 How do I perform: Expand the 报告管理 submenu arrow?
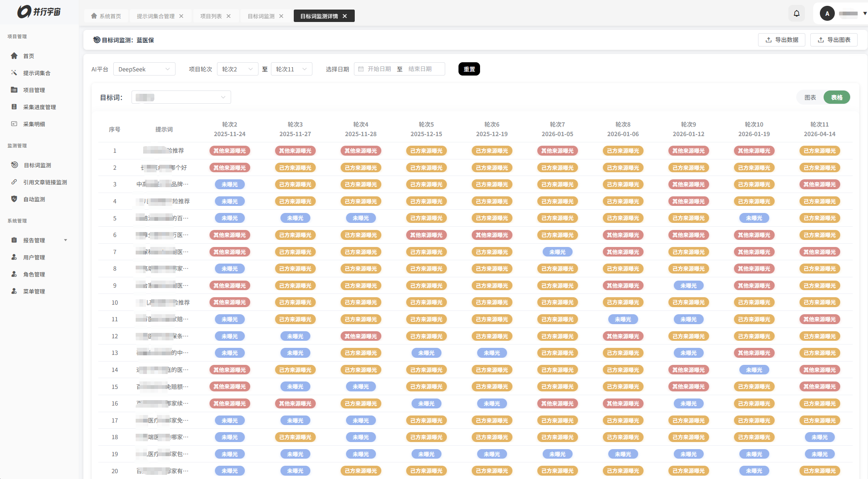click(66, 240)
